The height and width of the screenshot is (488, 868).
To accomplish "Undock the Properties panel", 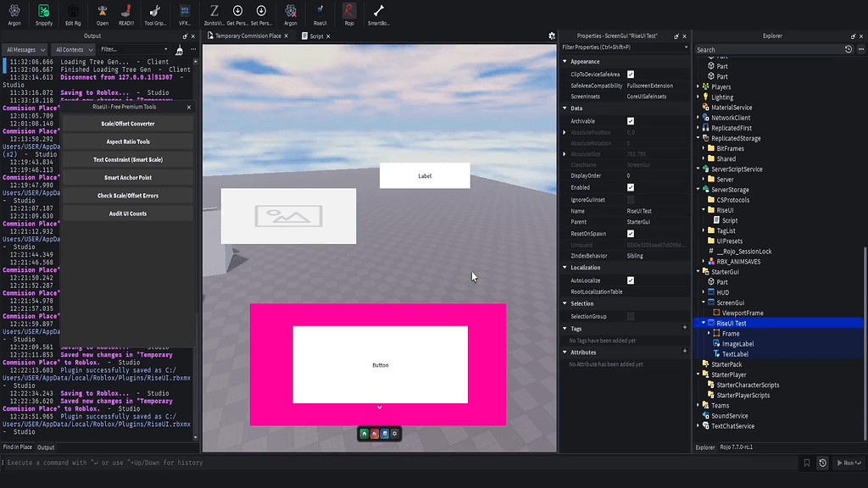I will click(x=676, y=36).
